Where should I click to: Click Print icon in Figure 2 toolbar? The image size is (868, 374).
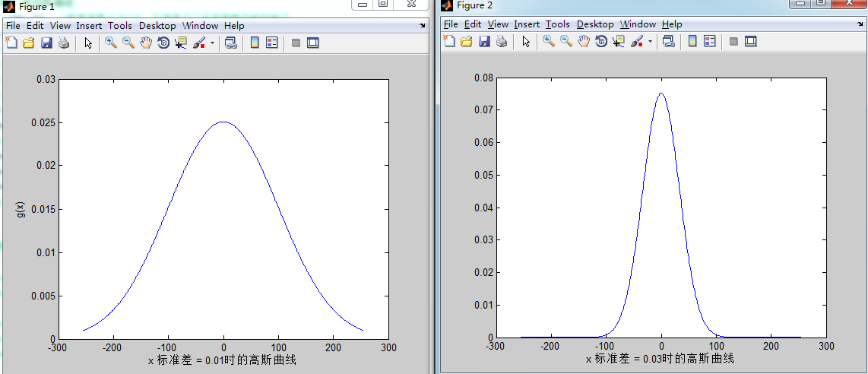pyautogui.click(x=502, y=42)
